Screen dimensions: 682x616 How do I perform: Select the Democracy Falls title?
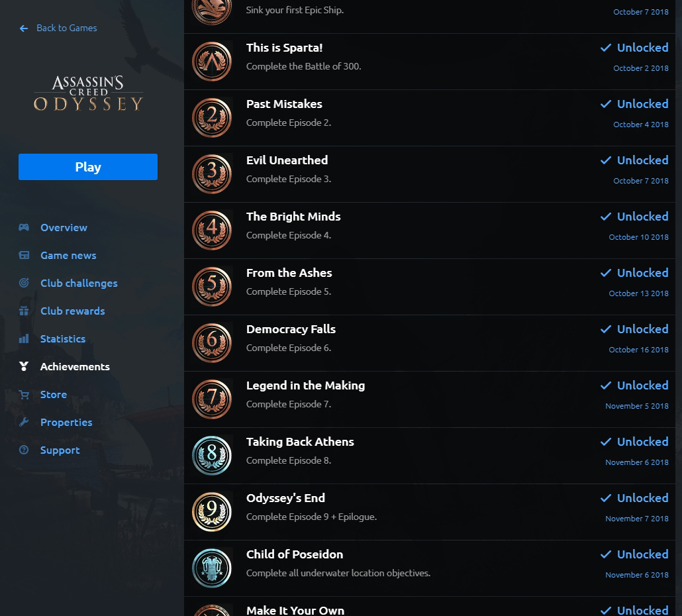[291, 329]
